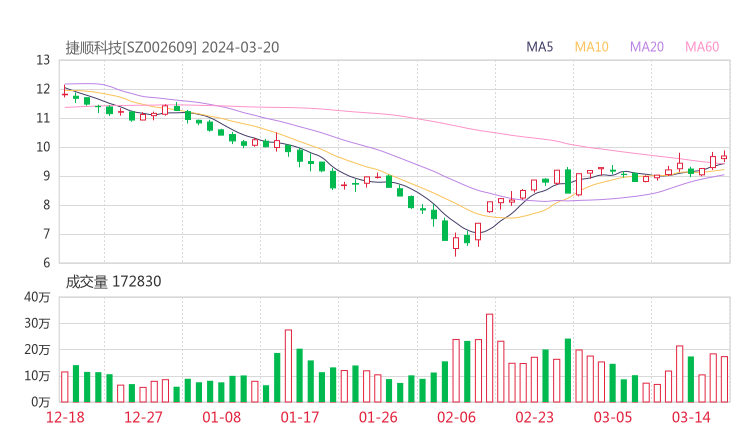Click the 02-23 date axis label
The image size is (740, 440).
click(534, 417)
